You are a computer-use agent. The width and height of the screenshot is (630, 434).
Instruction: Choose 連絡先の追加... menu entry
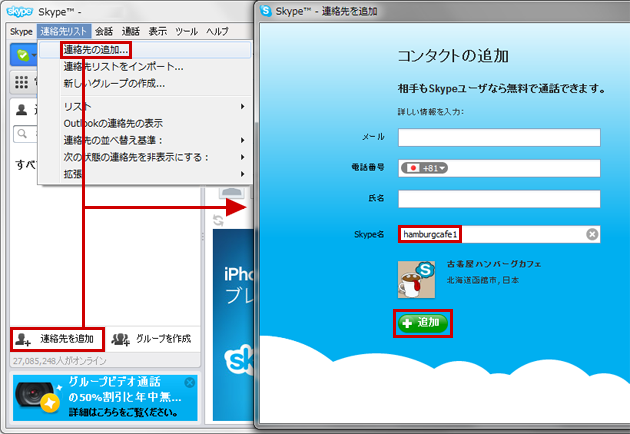pos(145,50)
